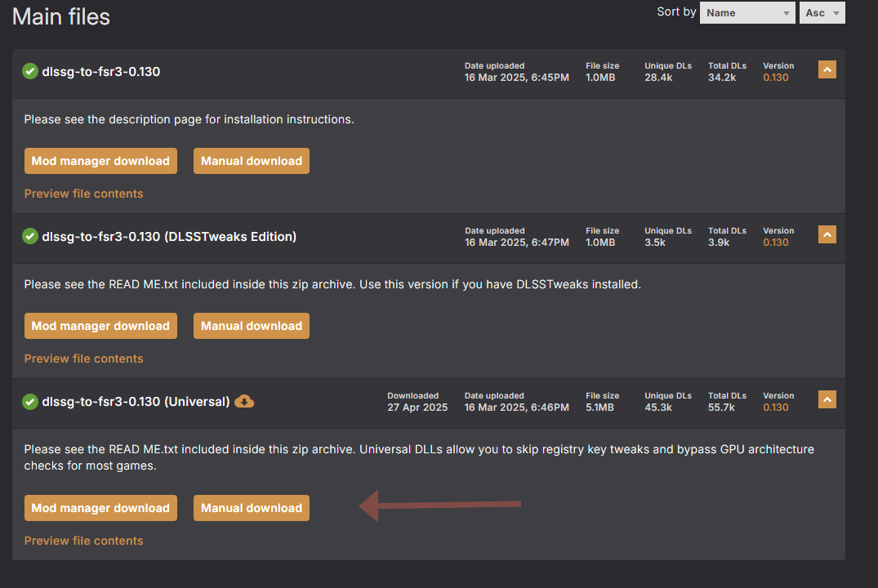878x588 pixels.
Task: Open the Asc sort order dropdown
Action: (822, 13)
